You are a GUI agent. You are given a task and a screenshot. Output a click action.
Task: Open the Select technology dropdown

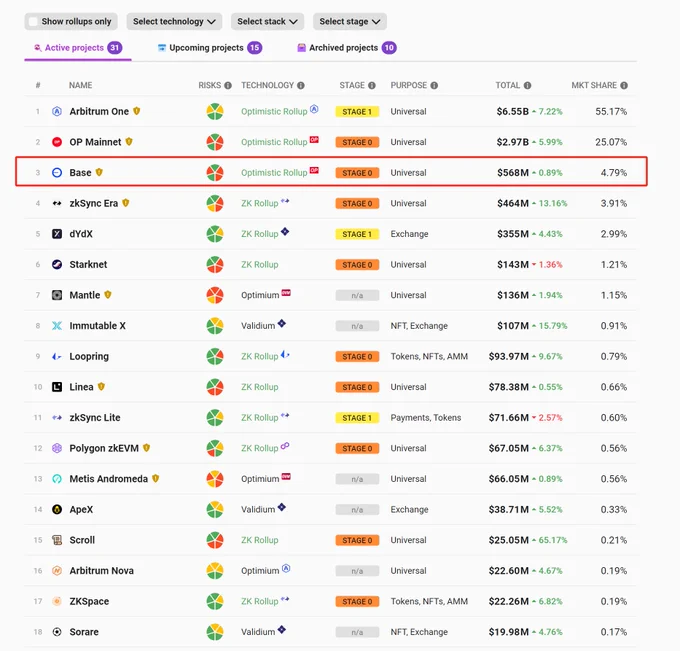pyautogui.click(x=174, y=22)
